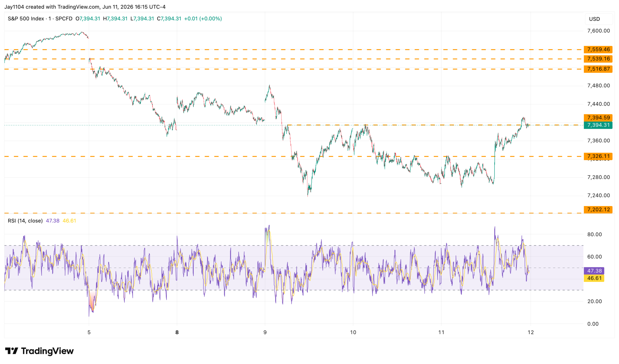Viewport: 619px width, 364px height.
Task: Click the 60.00 RSI axis tick
Action: [594, 257]
